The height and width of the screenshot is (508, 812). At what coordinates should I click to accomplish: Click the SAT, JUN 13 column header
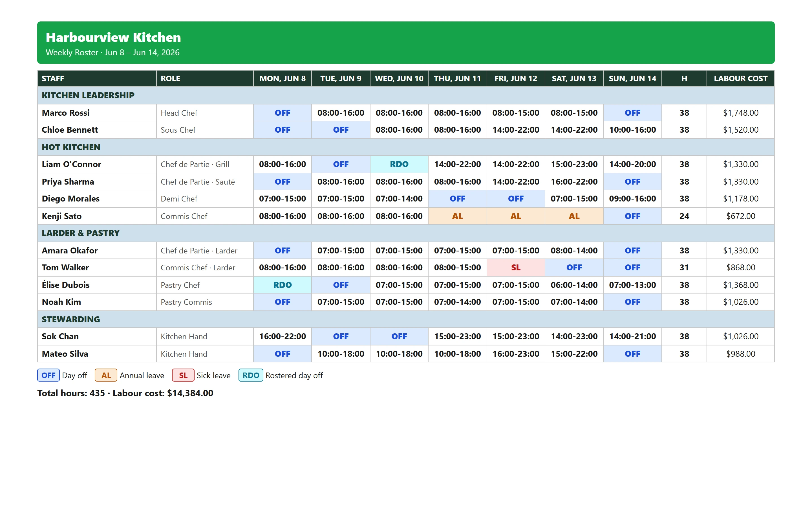coord(574,79)
